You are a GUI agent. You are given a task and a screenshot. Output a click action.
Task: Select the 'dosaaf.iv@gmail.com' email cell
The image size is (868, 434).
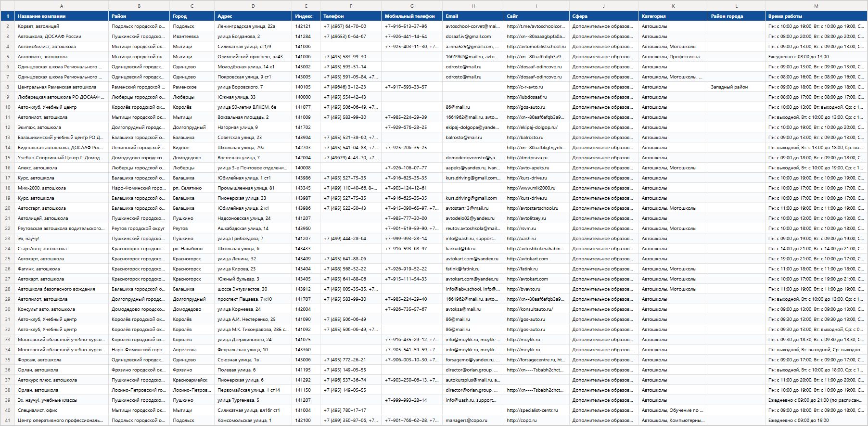click(x=473, y=36)
